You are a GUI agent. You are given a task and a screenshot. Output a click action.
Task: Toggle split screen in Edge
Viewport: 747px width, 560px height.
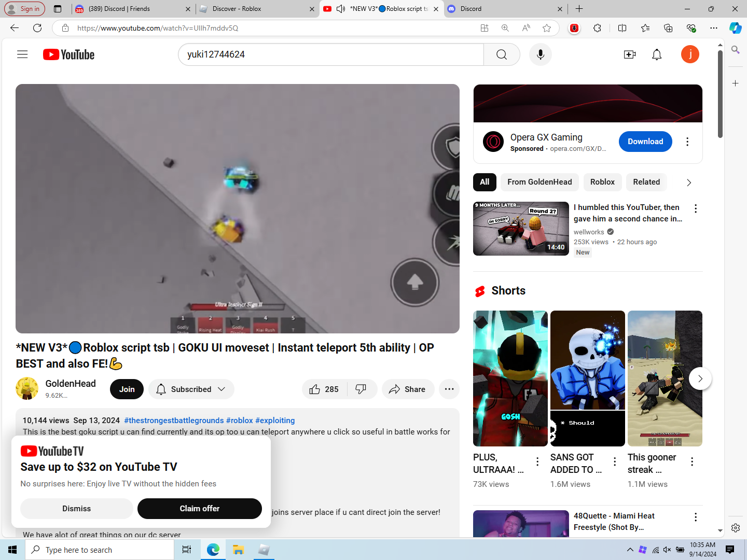tap(622, 28)
